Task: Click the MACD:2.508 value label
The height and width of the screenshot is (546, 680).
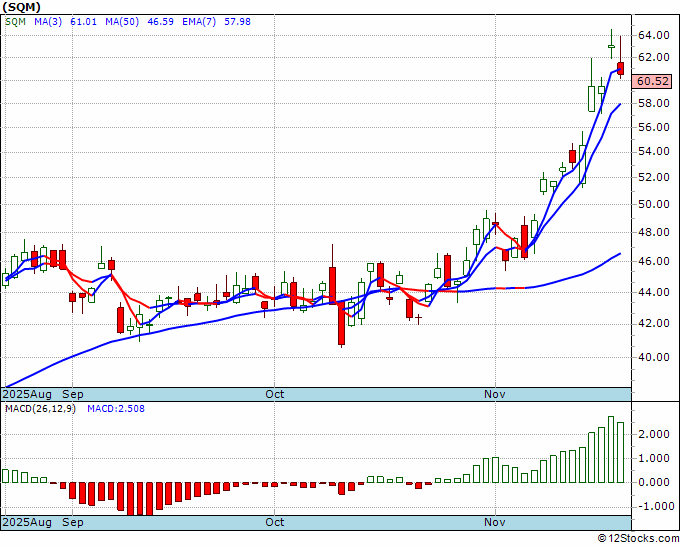Action: point(116,409)
